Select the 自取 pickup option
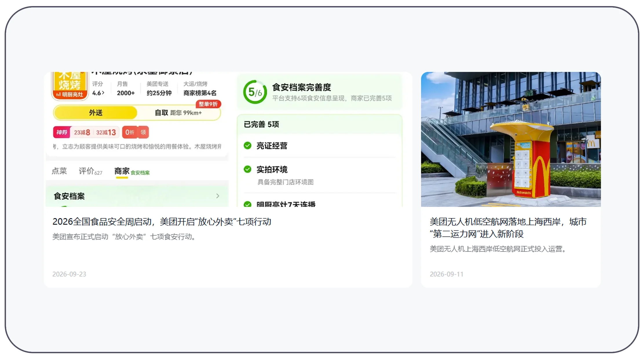644x359 pixels. [x=178, y=113]
